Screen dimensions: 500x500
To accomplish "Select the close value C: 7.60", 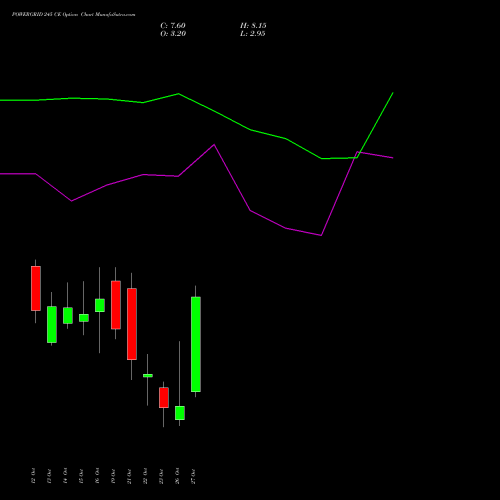I will (173, 26).
